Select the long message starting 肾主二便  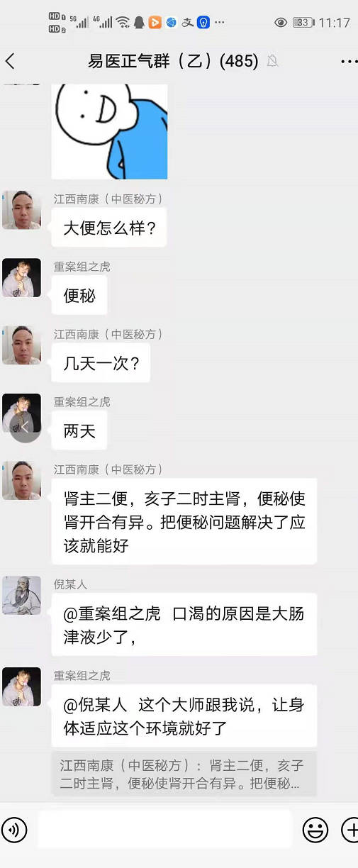[184, 521]
